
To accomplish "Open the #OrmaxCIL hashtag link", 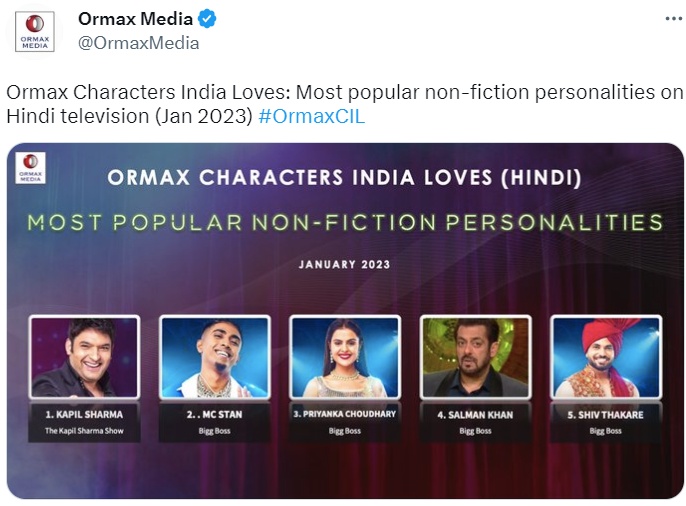I will tap(311, 116).
